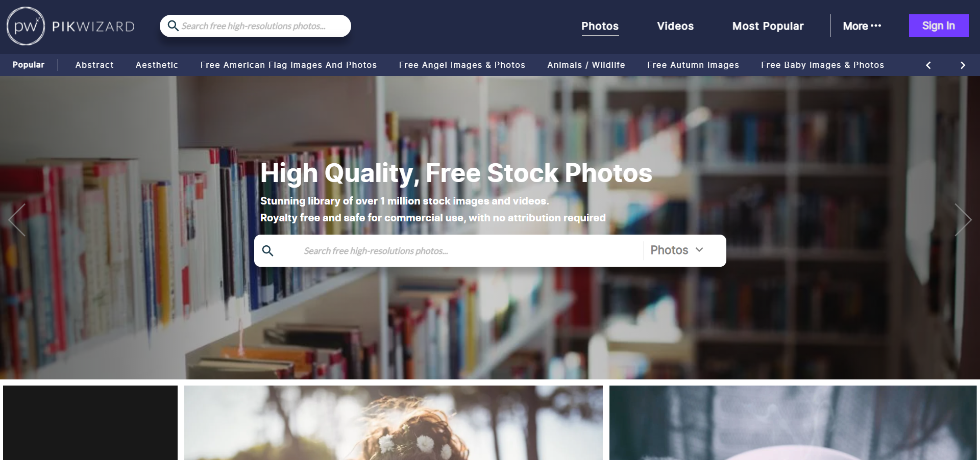Open Free Baby Images & Photos category
This screenshot has height=460, width=980.
[x=822, y=65]
